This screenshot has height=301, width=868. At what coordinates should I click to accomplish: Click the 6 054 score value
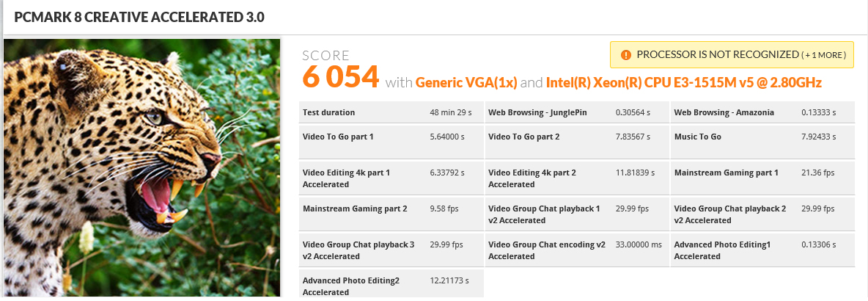[x=340, y=77]
